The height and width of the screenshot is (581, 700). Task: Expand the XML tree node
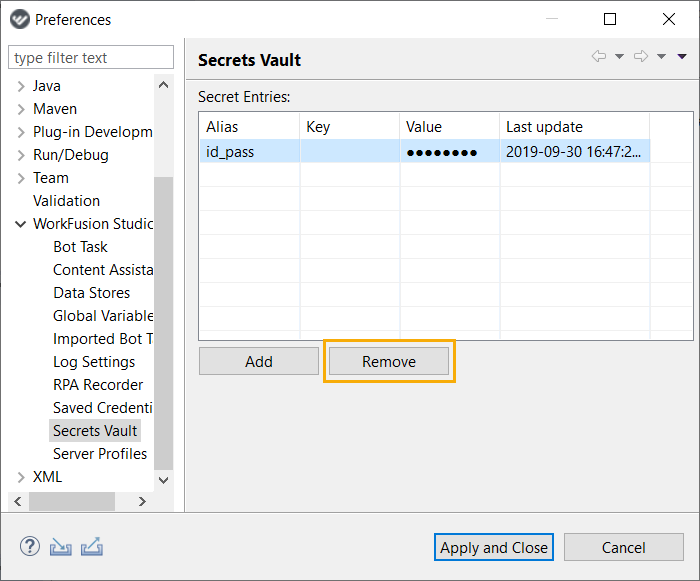pos(21,477)
